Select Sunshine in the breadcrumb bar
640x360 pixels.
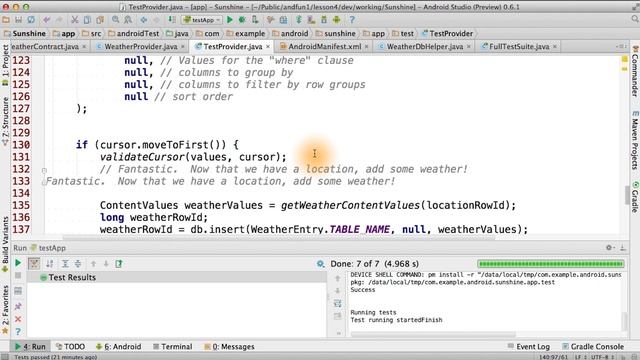24,33
